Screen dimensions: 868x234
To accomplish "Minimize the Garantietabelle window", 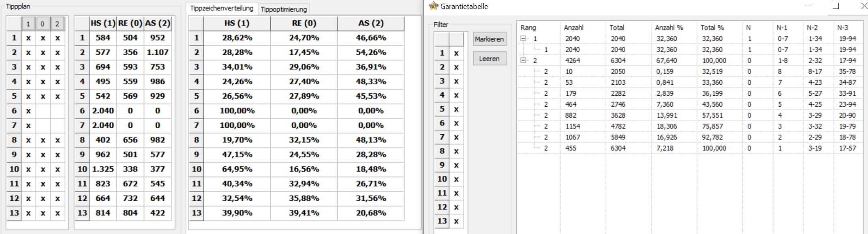I will coord(808,6).
